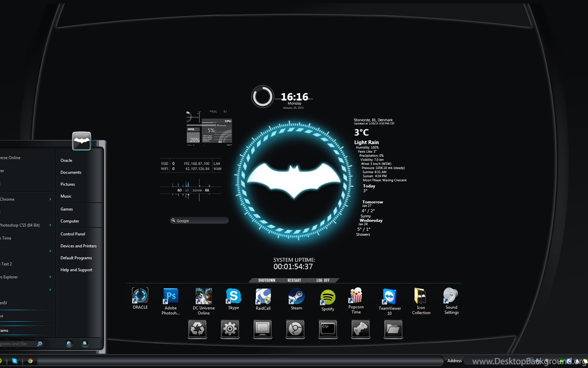Click the Batman user picture on Start menu
The height and width of the screenshot is (368, 588).
tap(82, 141)
